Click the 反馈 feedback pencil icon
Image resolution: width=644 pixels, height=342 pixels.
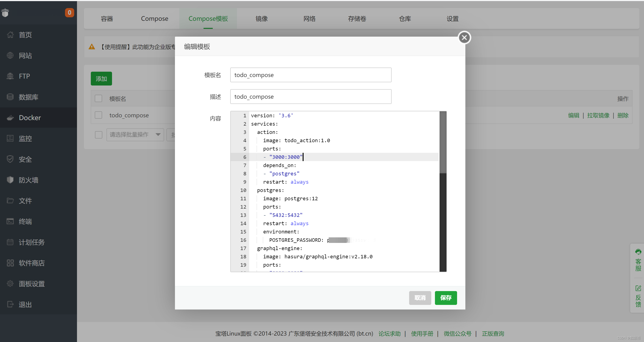(x=638, y=288)
